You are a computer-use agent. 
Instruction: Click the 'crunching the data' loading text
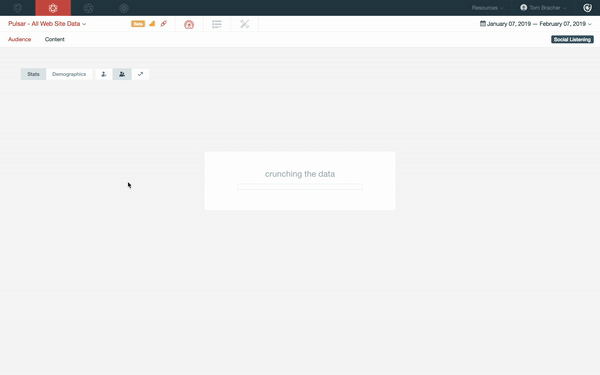point(300,174)
